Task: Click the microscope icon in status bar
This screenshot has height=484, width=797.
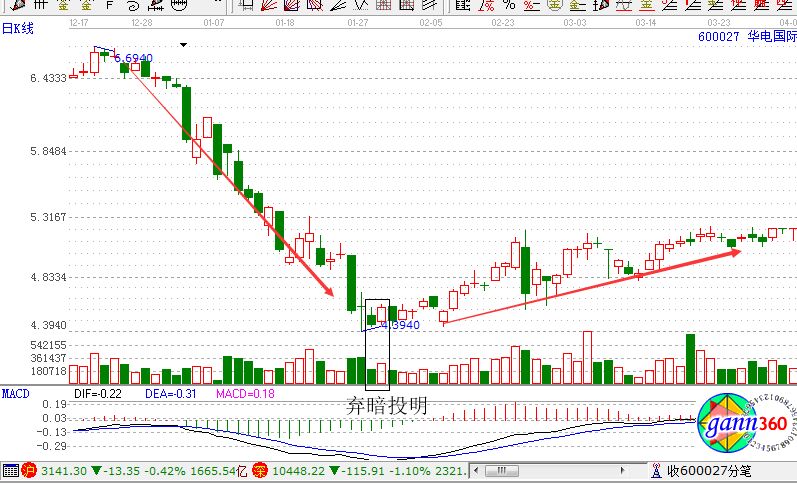Action: pyautogui.click(x=655, y=470)
